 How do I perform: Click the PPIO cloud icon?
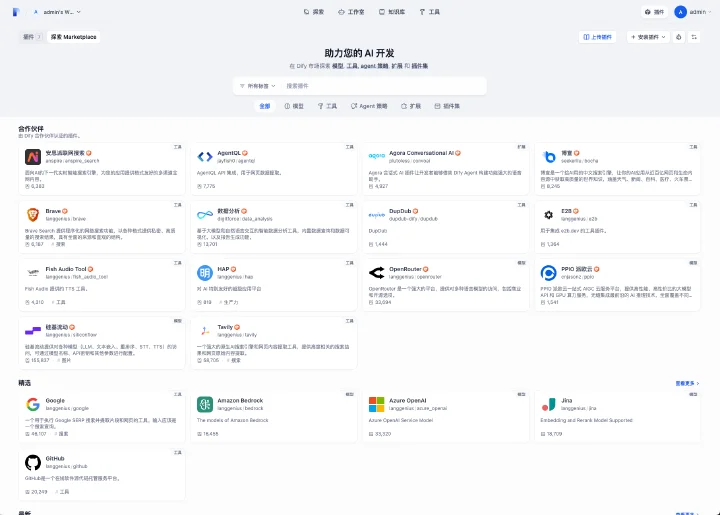[x=548, y=273]
